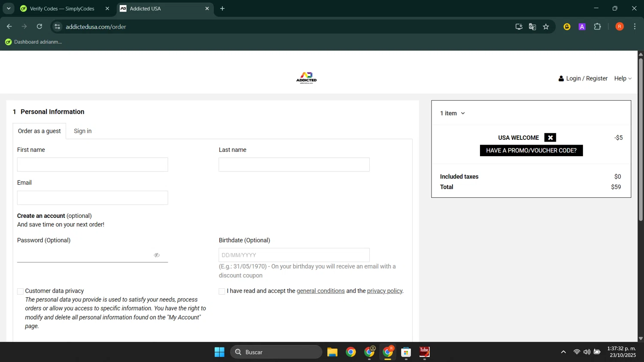Bookmark this page with the star icon
The height and width of the screenshot is (362, 644).
click(546, 27)
